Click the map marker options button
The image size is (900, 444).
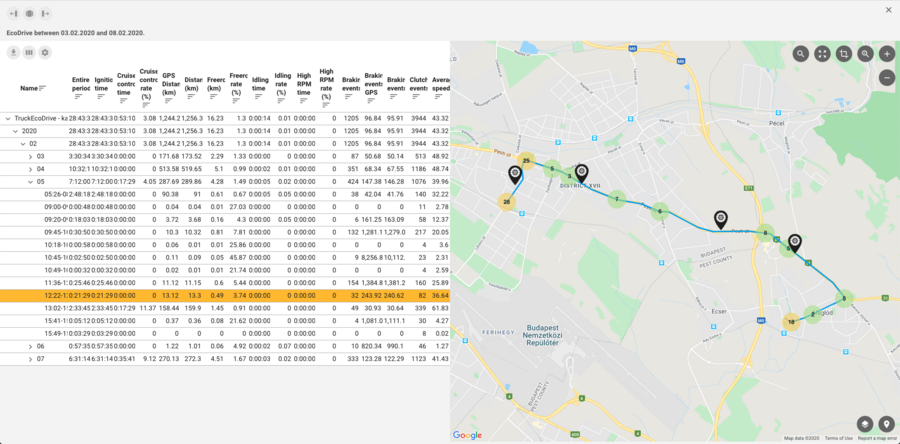[885, 423]
